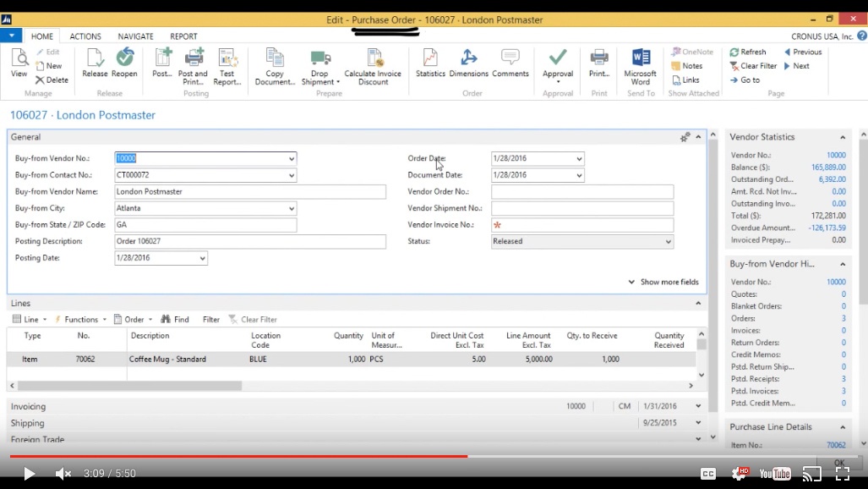This screenshot has width=868, height=489.
Task: Open the Line menu in Lines section
Action: (x=30, y=319)
